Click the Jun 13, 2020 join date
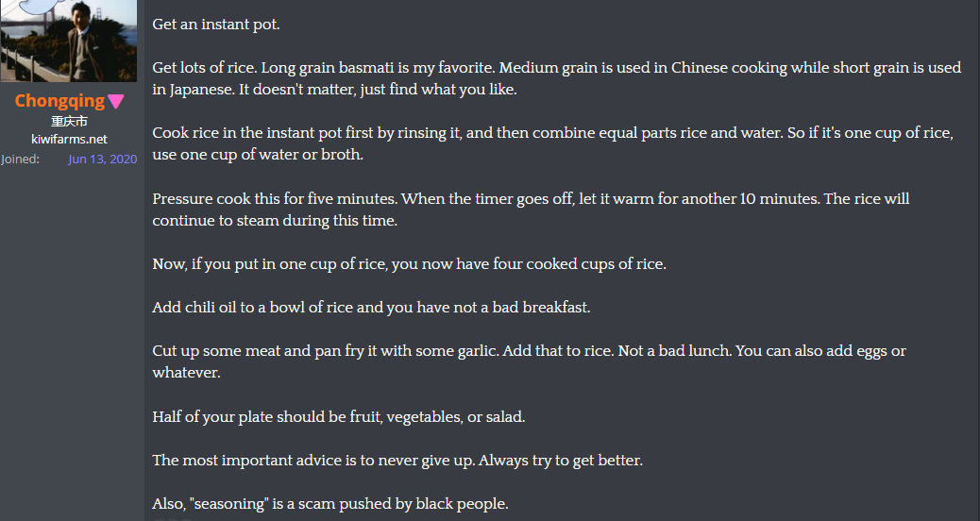The height and width of the screenshot is (521, 980). [x=103, y=159]
